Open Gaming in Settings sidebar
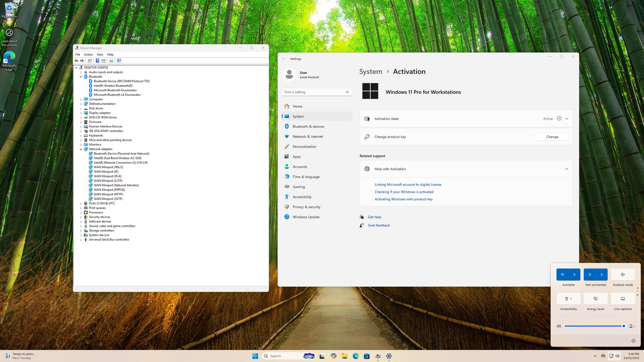 tap(317, 187)
